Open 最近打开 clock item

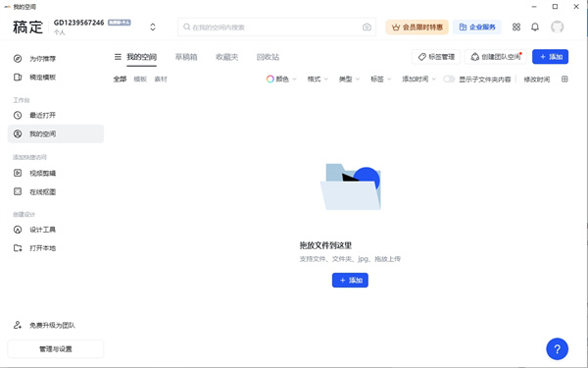(x=56, y=115)
